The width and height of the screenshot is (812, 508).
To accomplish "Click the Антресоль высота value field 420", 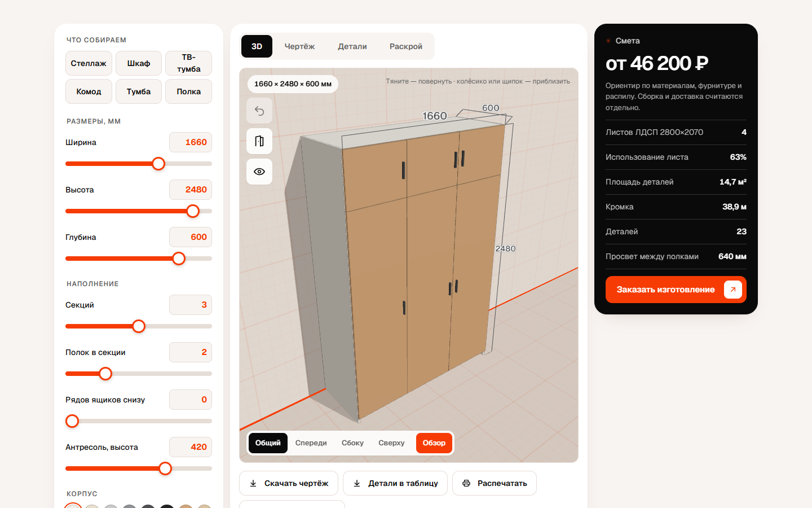I will tap(191, 447).
